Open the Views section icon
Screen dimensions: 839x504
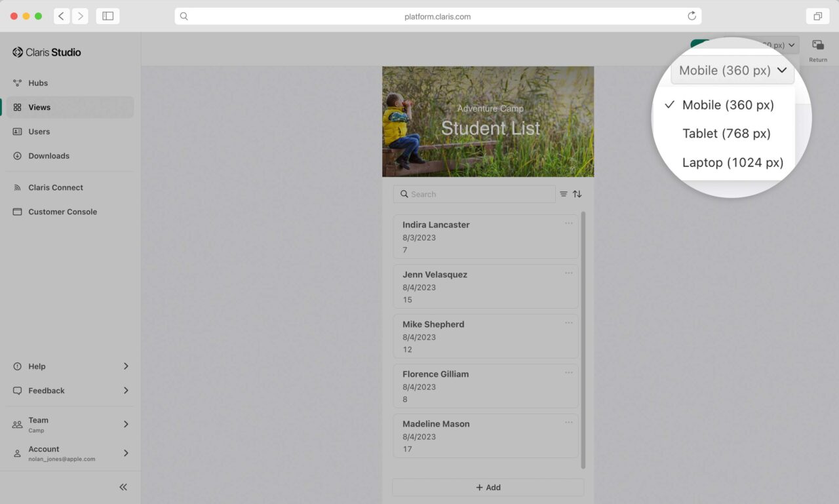[17, 107]
